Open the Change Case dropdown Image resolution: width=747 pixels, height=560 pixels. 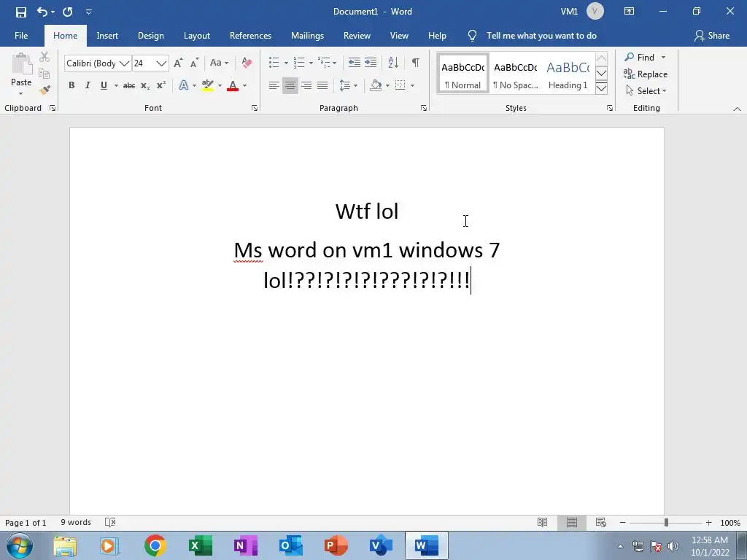(x=219, y=63)
